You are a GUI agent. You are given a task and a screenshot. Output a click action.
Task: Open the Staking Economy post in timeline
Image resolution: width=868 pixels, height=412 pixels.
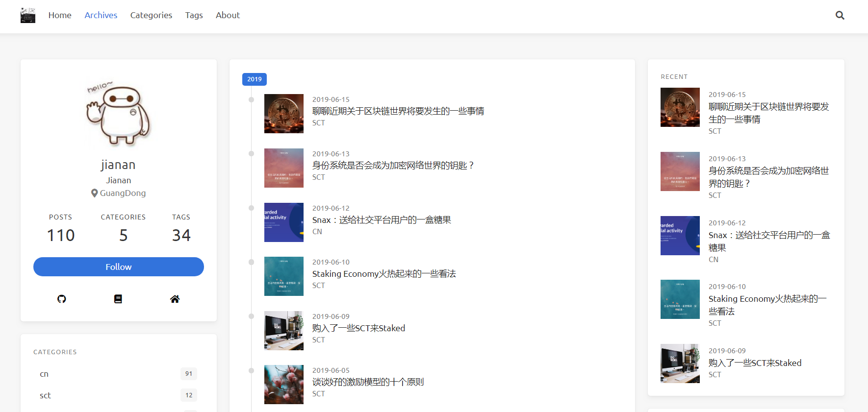point(384,274)
